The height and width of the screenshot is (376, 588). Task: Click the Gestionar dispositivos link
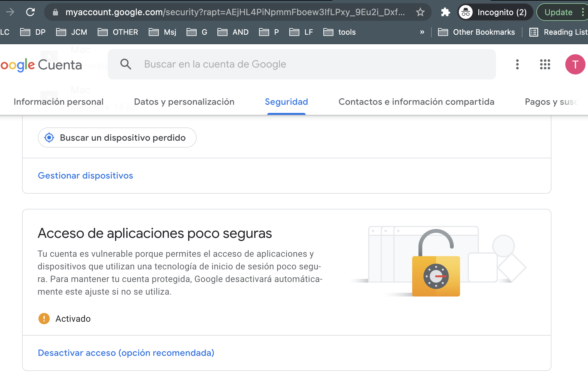(85, 176)
